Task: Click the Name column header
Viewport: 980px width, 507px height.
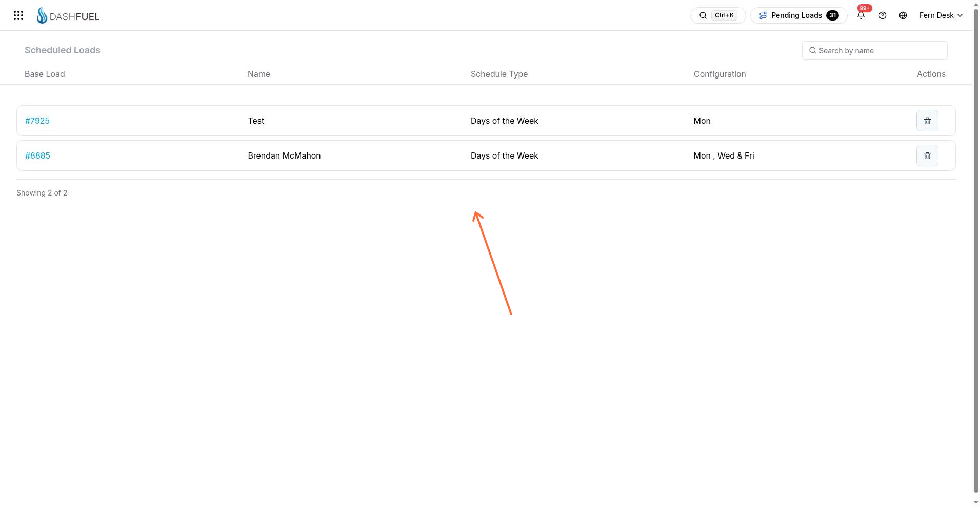Action: point(258,74)
